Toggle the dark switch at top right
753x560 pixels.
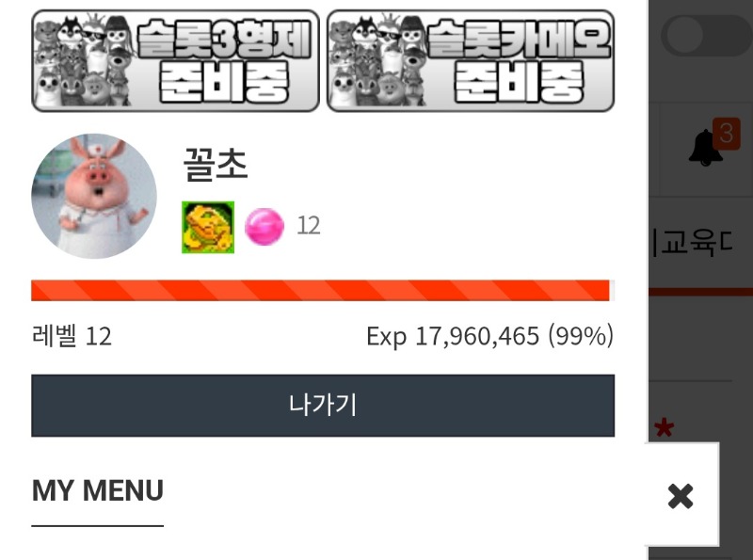pos(706,36)
